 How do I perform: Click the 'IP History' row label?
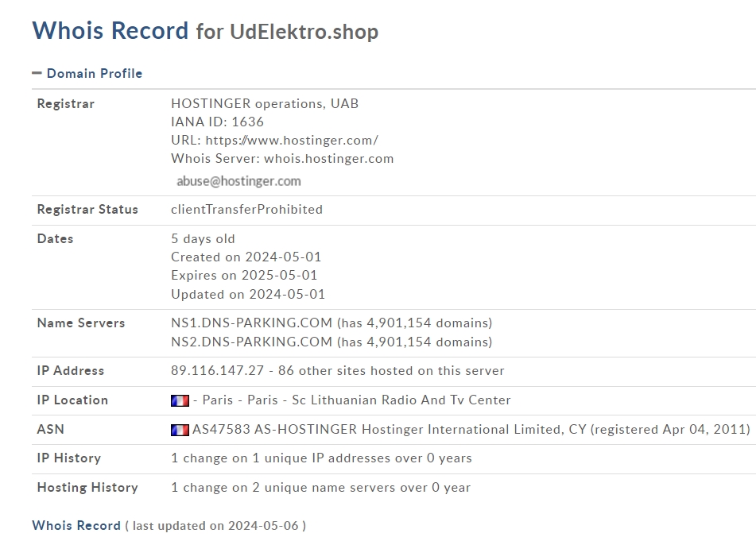[x=69, y=458]
